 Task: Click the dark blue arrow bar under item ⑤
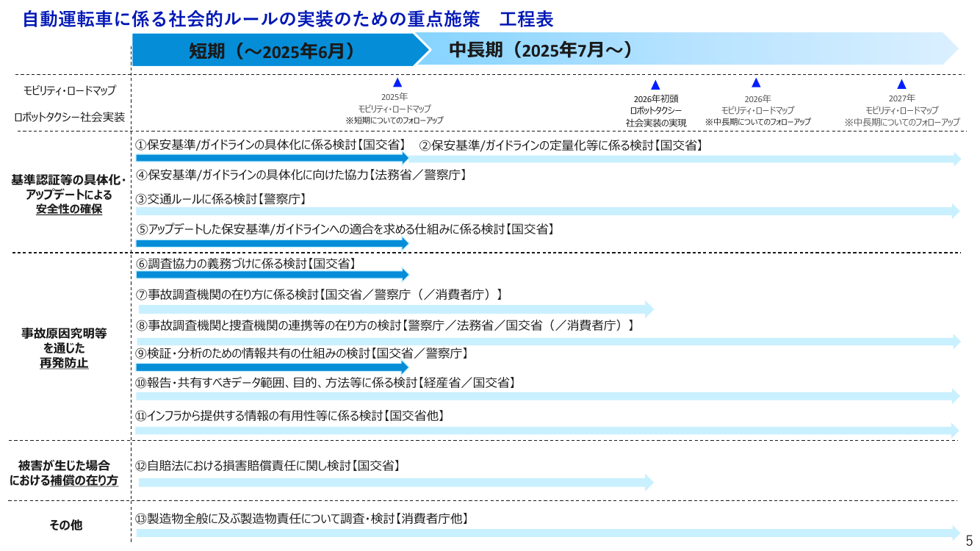(273, 242)
